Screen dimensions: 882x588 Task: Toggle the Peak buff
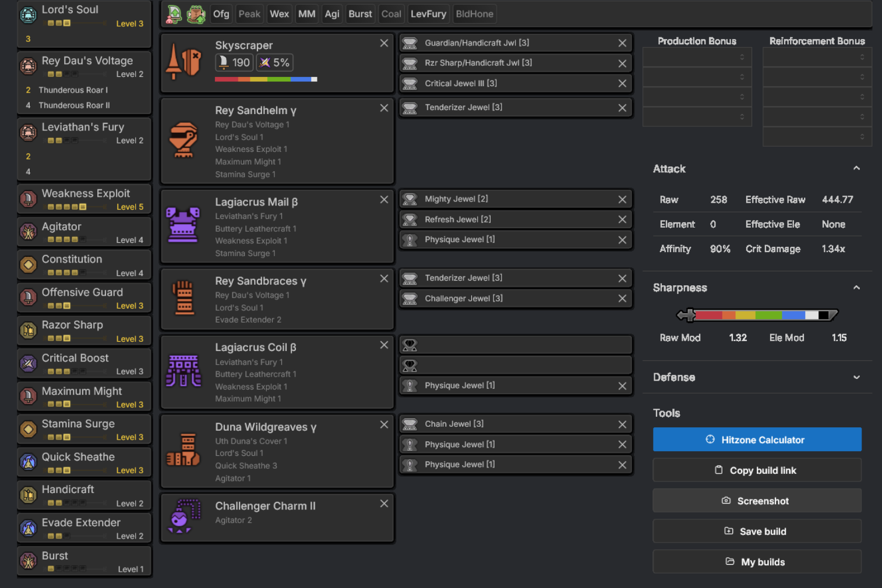(x=249, y=14)
